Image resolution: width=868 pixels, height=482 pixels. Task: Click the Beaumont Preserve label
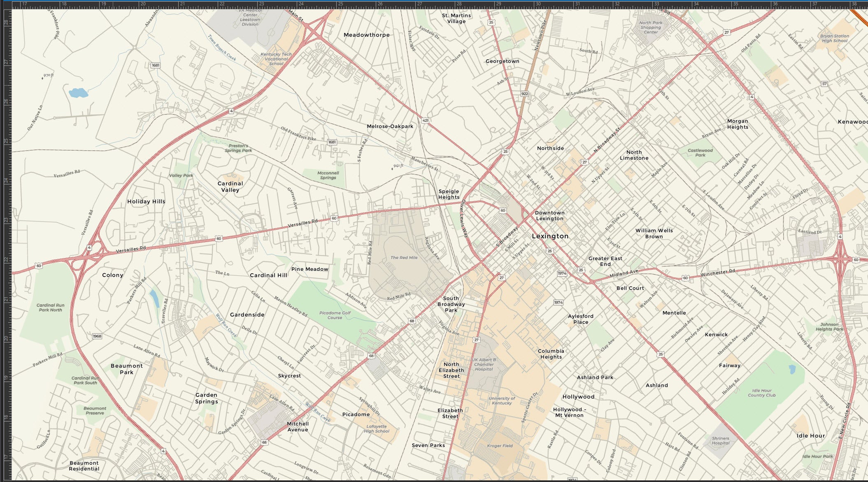tap(95, 411)
